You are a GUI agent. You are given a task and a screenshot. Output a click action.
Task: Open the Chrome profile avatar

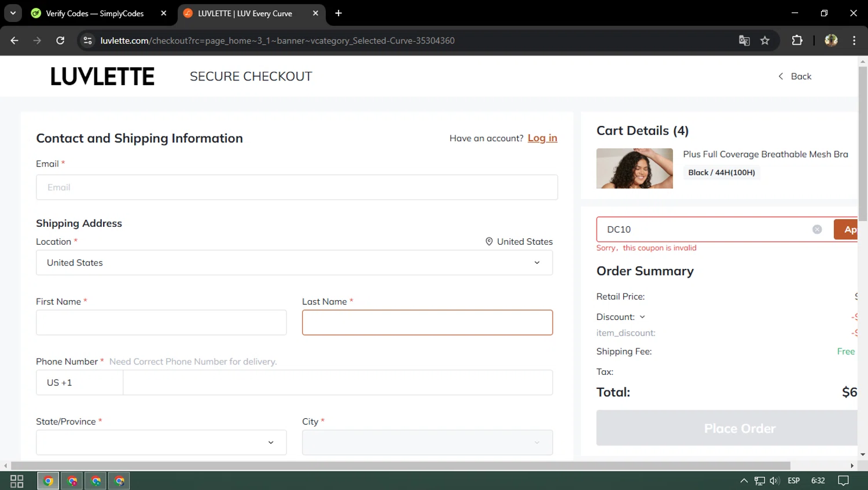831,40
